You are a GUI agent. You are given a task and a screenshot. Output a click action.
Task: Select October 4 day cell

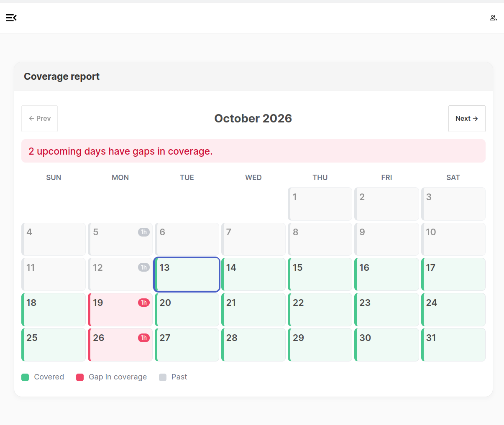54,239
